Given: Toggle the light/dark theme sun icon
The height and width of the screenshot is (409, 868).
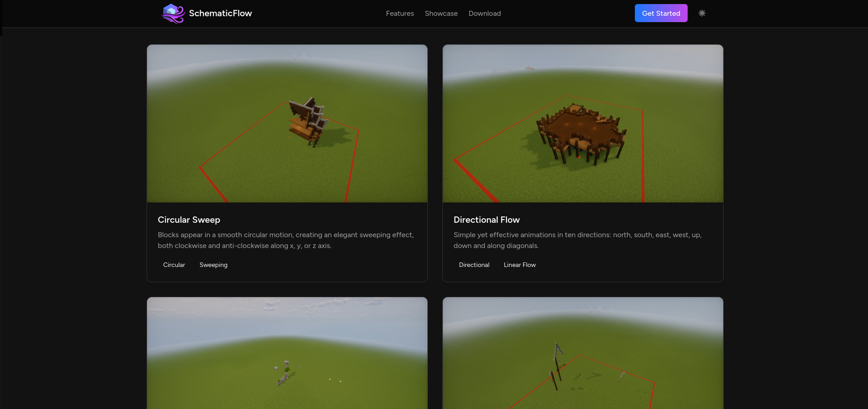Looking at the screenshot, I should click(x=702, y=14).
